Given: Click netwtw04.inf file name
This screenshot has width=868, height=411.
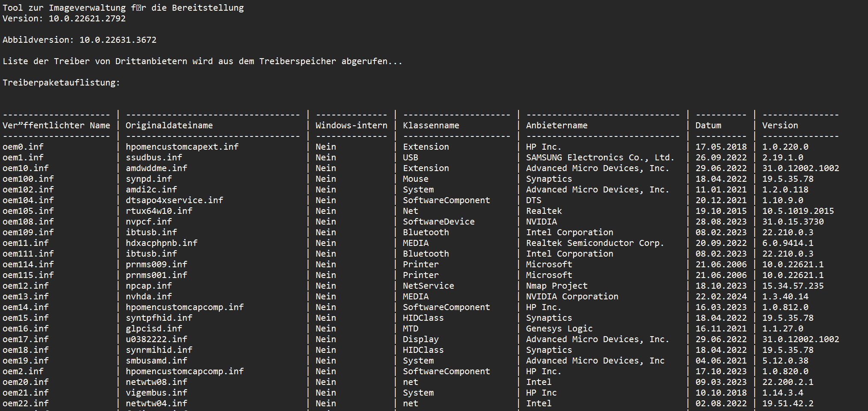Looking at the screenshot, I should coord(156,403).
